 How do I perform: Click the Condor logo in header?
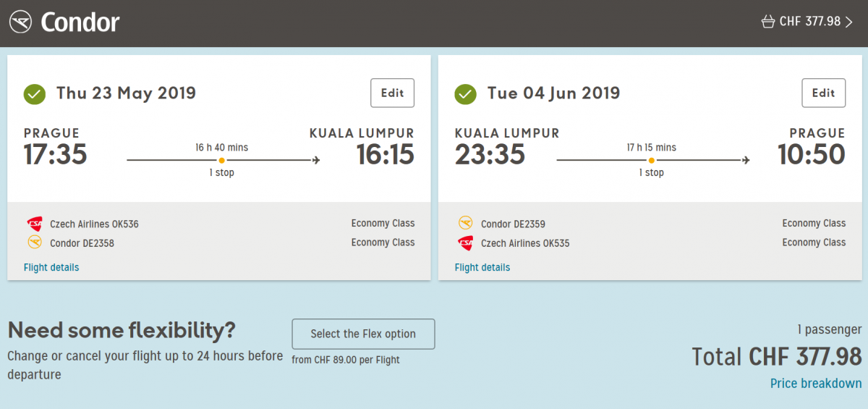[64, 22]
